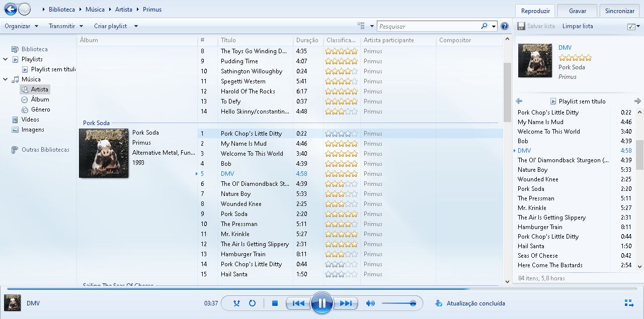Click the Primus breadcrumb
This screenshot has height=319, width=644.
[152, 10]
